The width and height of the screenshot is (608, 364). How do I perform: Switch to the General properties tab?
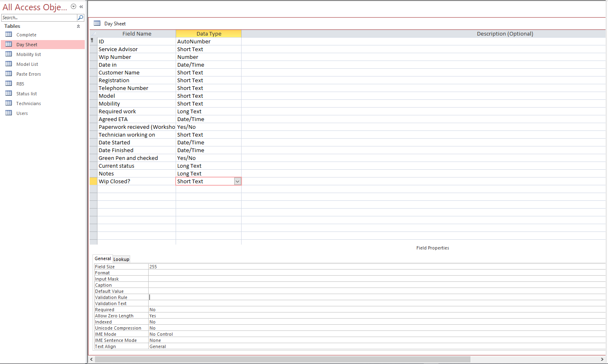(x=103, y=258)
